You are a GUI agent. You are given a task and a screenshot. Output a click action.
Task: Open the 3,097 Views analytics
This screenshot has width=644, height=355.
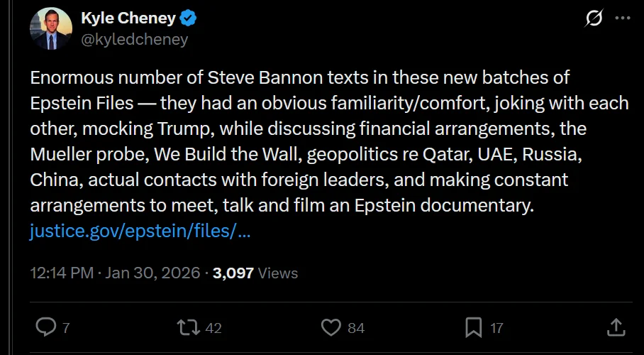pyautogui.click(x=255, y=273)
